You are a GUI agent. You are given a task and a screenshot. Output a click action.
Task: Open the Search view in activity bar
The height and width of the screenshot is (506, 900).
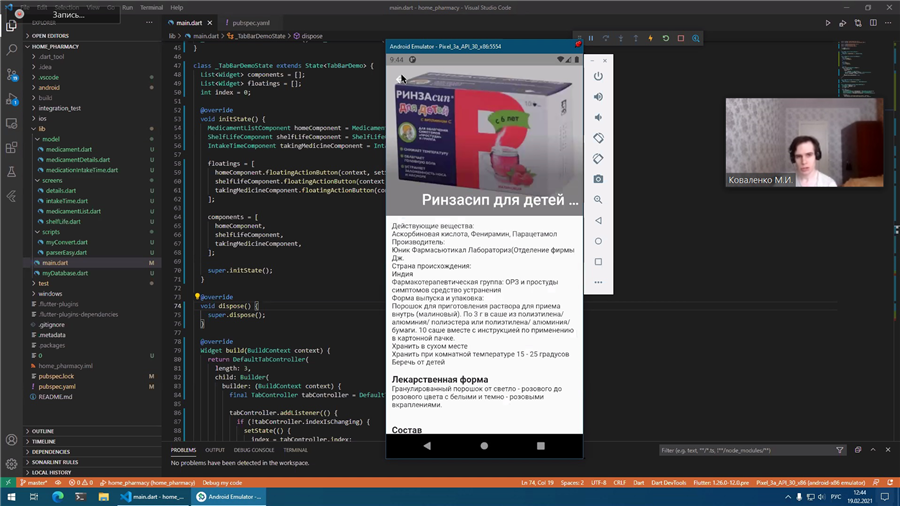11,50
